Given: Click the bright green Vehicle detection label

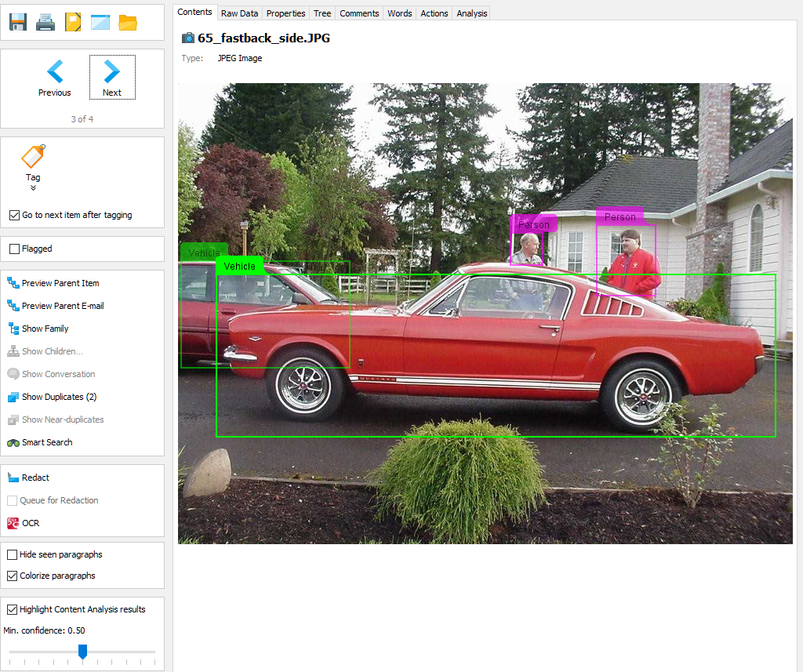Looking at the screenshot, I should pos(239,267).
